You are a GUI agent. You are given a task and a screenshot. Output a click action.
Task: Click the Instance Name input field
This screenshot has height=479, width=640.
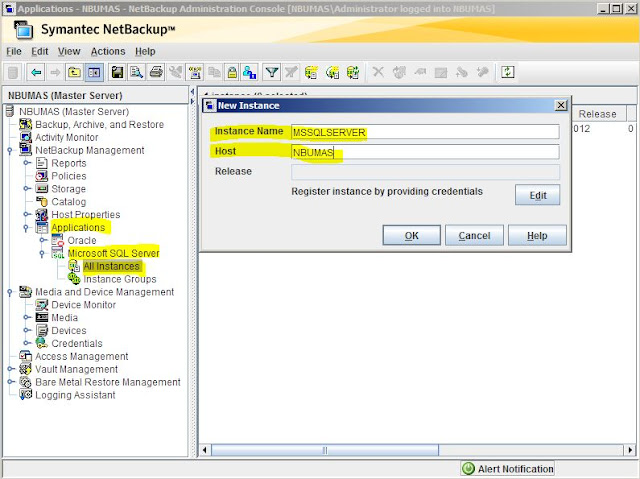(425, 132)
